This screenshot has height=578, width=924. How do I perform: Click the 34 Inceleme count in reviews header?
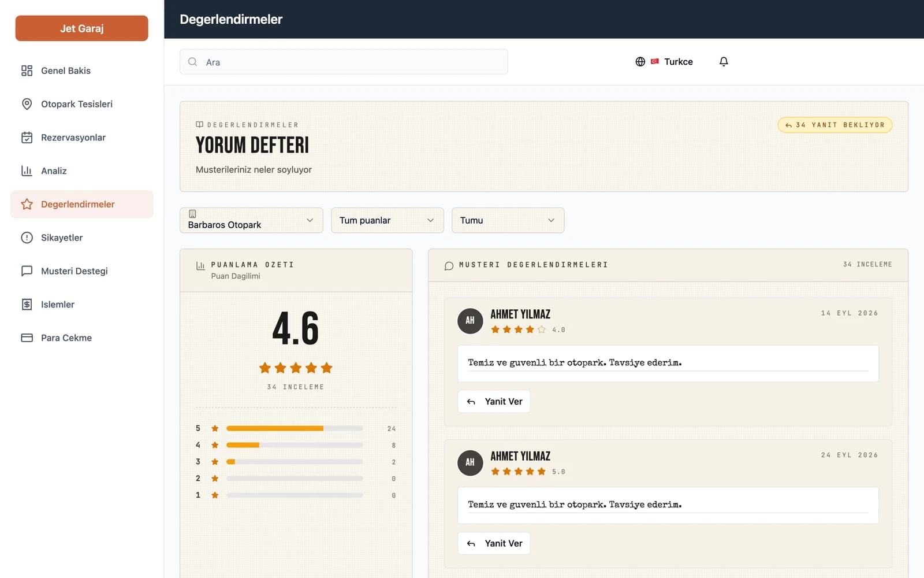point(867,265)
